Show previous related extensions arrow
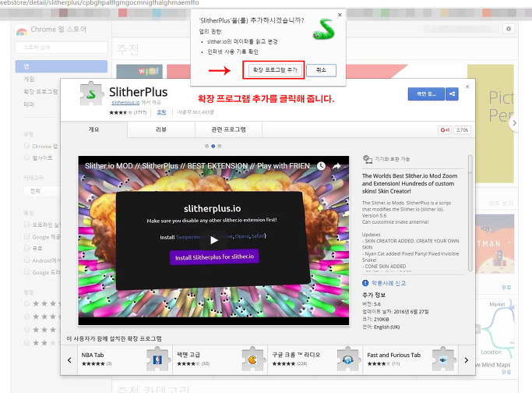This screenshot has height=393, width=532. coord(69,360)
